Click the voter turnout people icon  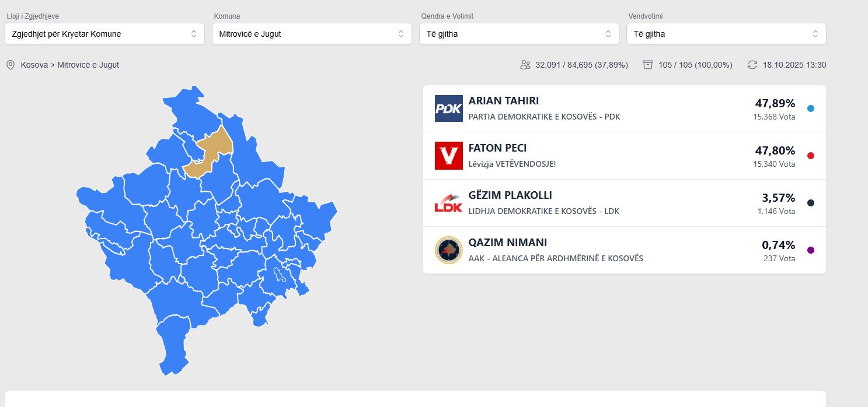click(525, 65)
